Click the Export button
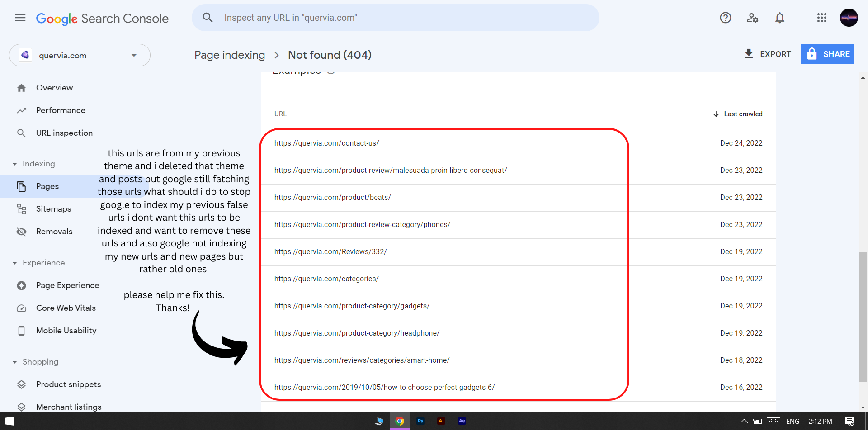 (768, 54)
